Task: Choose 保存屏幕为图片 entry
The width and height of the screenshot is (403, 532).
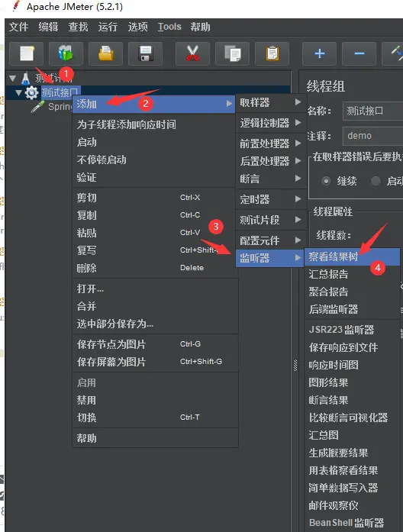Action: (156, 362)
